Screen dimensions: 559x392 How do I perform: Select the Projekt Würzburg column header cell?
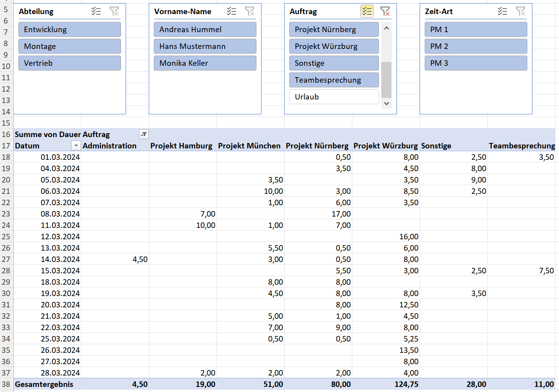[386, 146]
